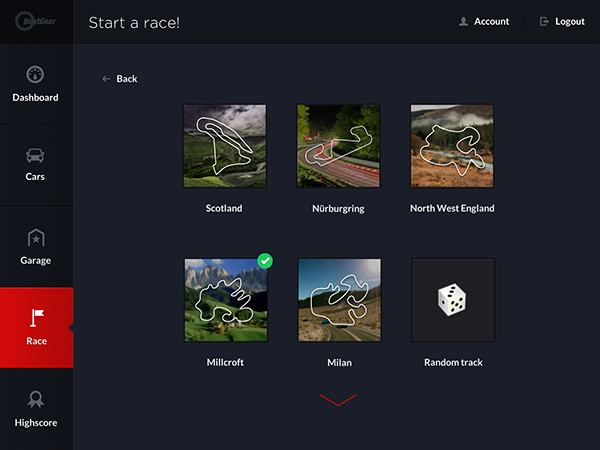The width and height of the screenshot is (600, 450).
Task: Toggle the green checkmark on Millcroft
Action: click(x=265, y=261)
